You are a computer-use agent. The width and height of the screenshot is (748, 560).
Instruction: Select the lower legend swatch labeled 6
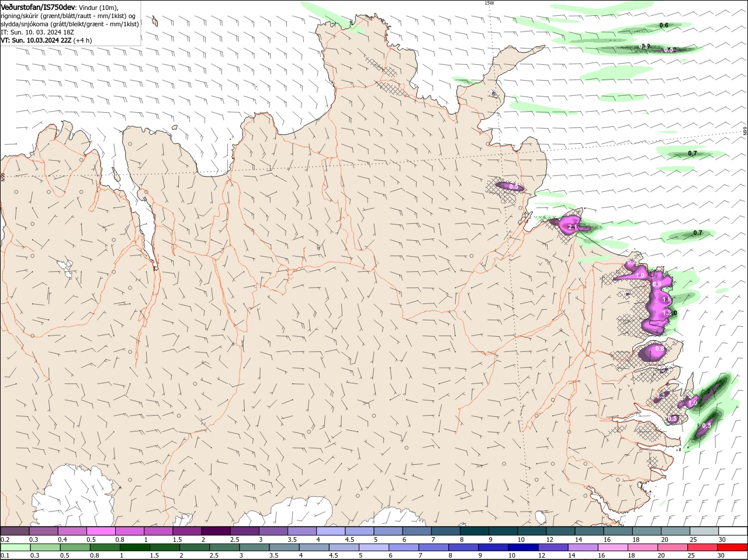[404, 547]
